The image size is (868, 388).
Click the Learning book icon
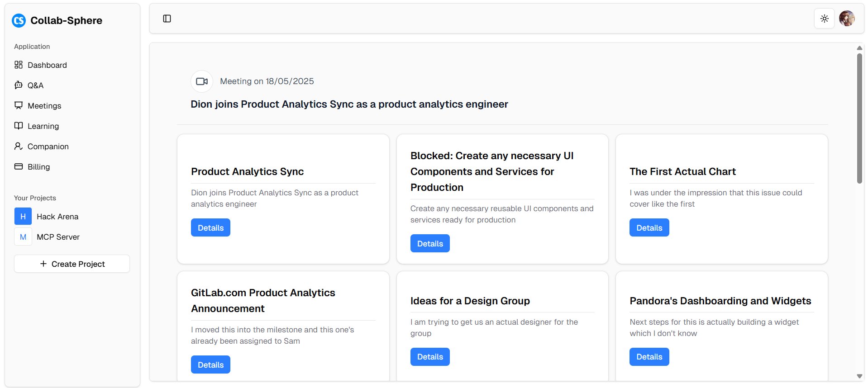pos(19,126)
